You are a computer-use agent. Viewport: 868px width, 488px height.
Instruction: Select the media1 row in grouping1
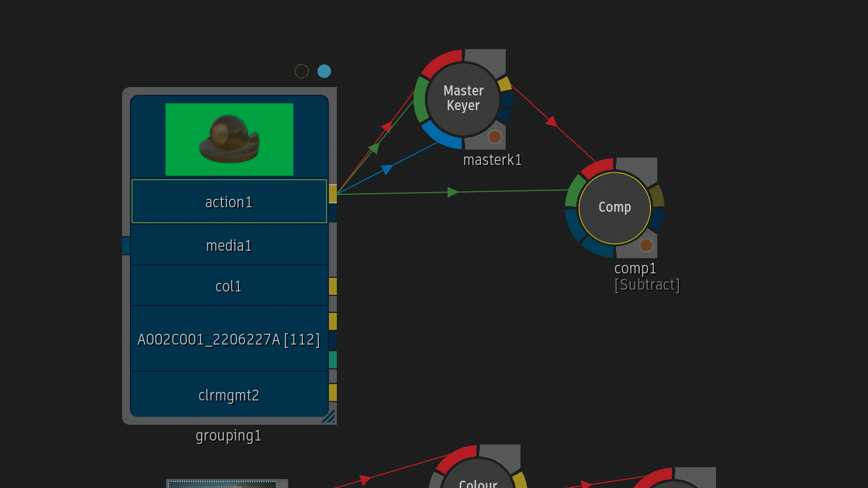(x=229, y=245)
